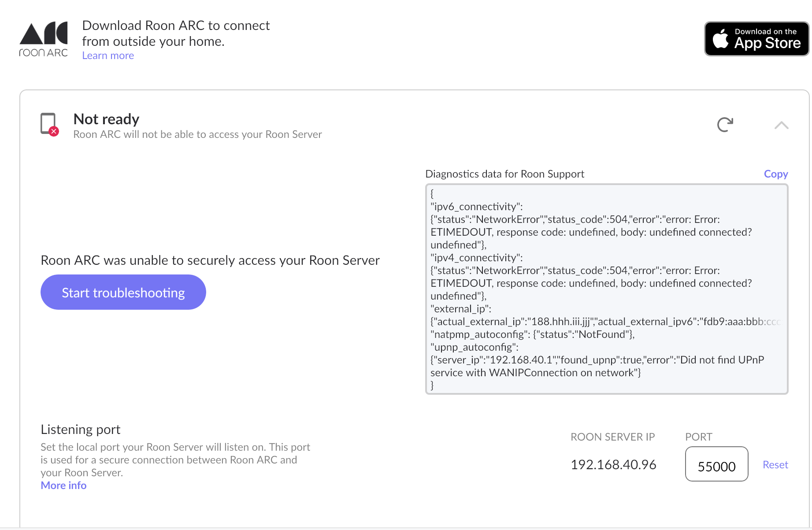Collapse the Not ready panel chevron

pos(781,125)
